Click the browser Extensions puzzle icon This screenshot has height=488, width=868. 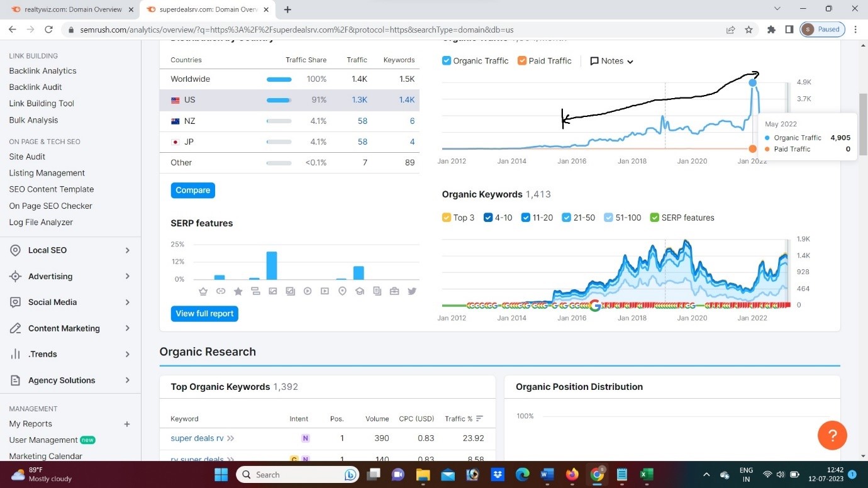pos(771,30)
